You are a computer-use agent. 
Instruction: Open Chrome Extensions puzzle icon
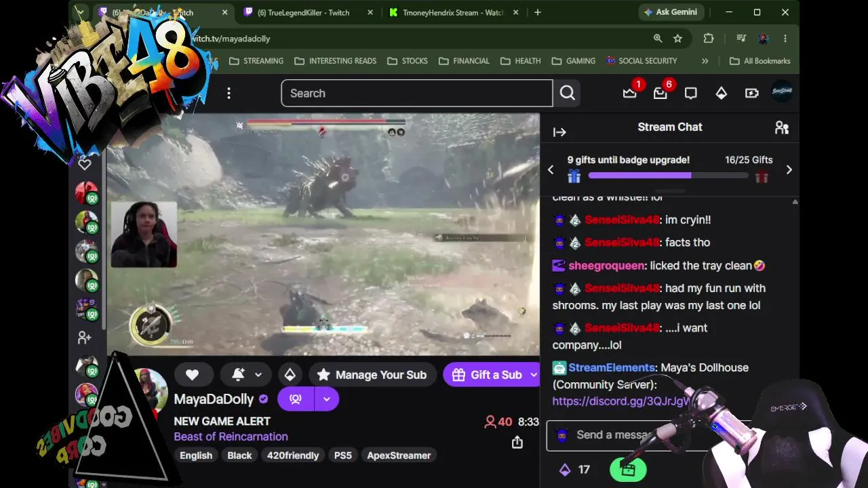(x=709, y=39)
